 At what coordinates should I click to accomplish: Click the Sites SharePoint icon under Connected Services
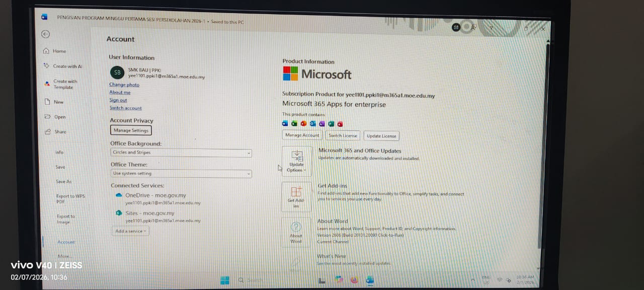(119, 213)
